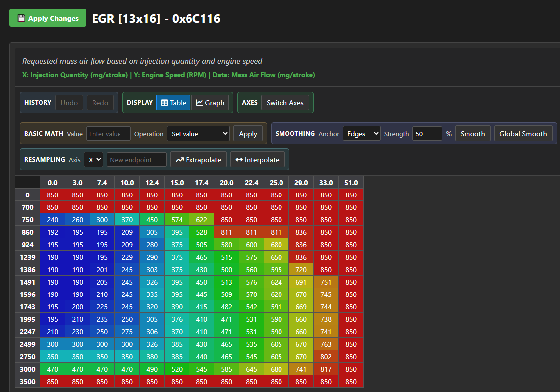Select the 3500 RPM row header

[27, 382]
